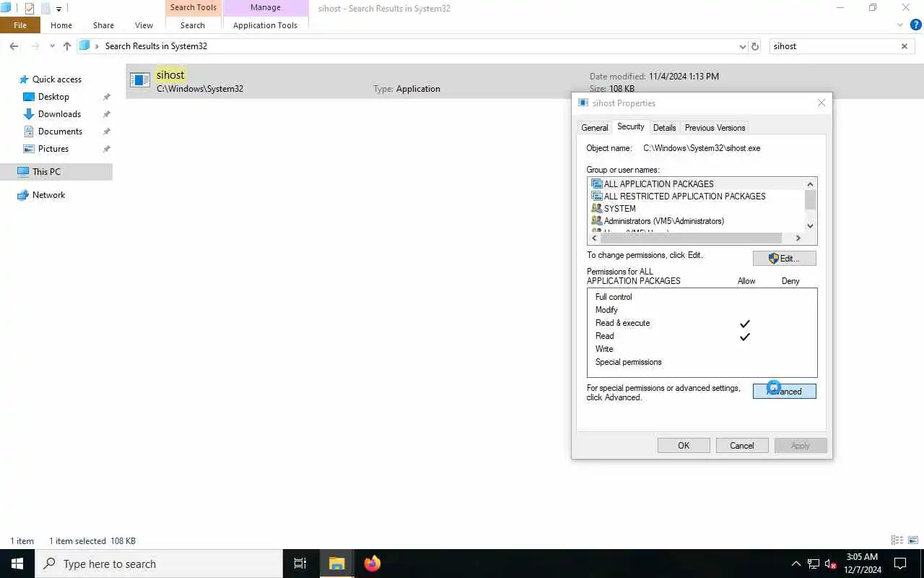Click the Advanced button
924x578 pixels.
[785, 391]
